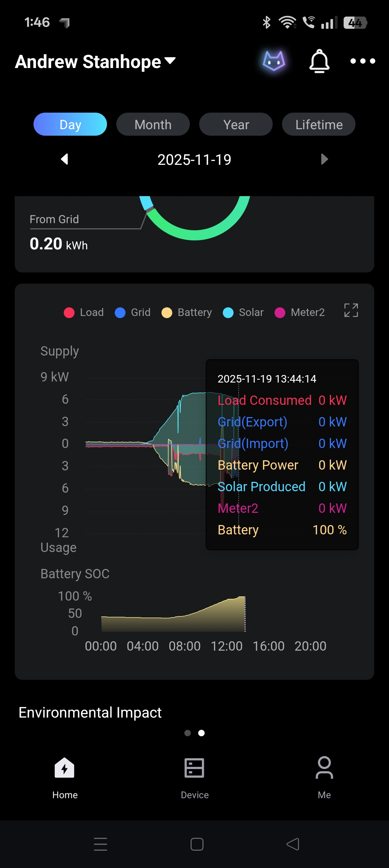This screenshot has width=389, height=868.
Task: Open the Me profile tab
Action: [324, 778]
